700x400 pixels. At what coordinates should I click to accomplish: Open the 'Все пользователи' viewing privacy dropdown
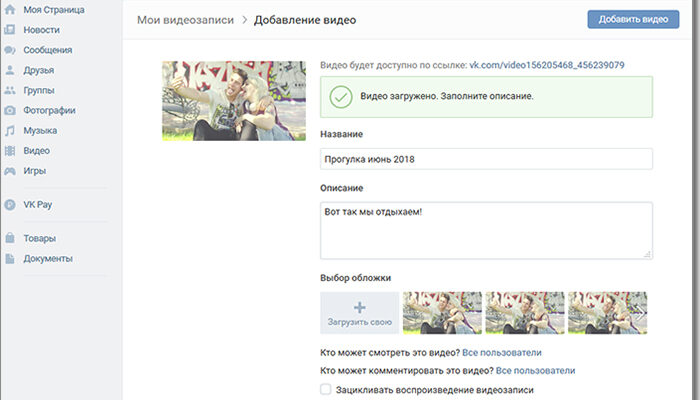point(502,352)
